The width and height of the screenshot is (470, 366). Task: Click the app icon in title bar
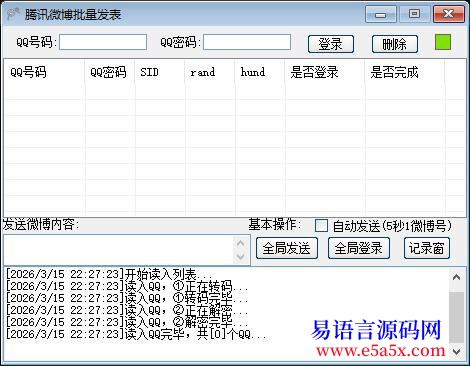pos(13,14)
